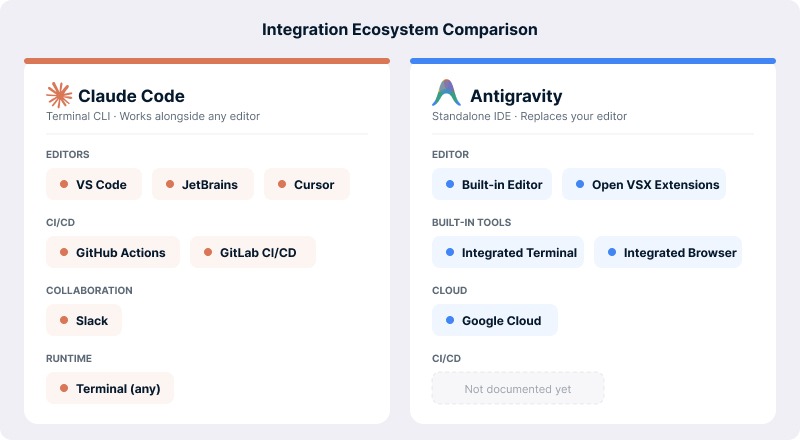Click the 'EDITORS' section label

[x=68, y=154]
